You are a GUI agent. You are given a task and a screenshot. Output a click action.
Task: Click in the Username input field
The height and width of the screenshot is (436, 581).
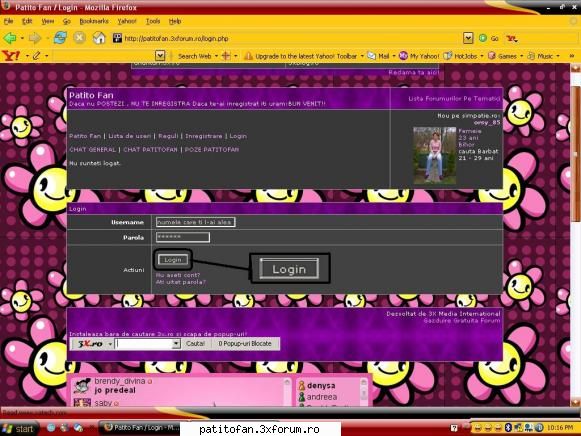(x=195, y=222)
